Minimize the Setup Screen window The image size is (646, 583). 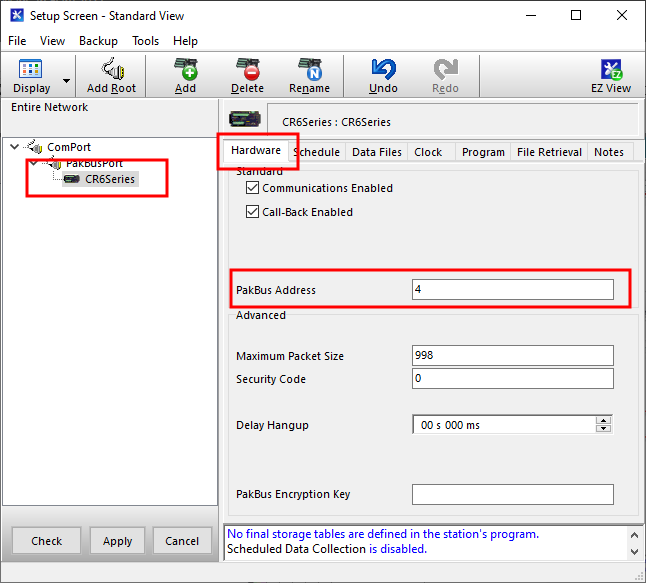tap(531, 16)
